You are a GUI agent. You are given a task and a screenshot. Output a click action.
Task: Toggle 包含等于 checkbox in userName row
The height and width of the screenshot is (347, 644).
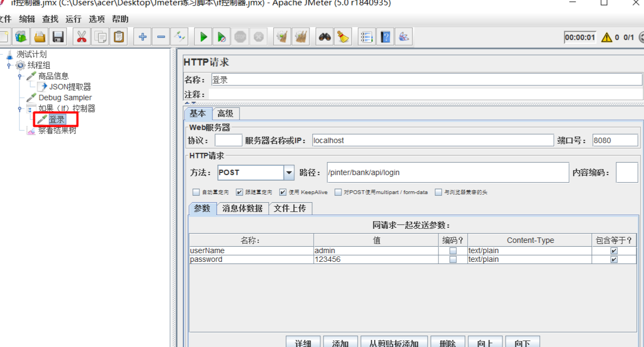(614, 250)
